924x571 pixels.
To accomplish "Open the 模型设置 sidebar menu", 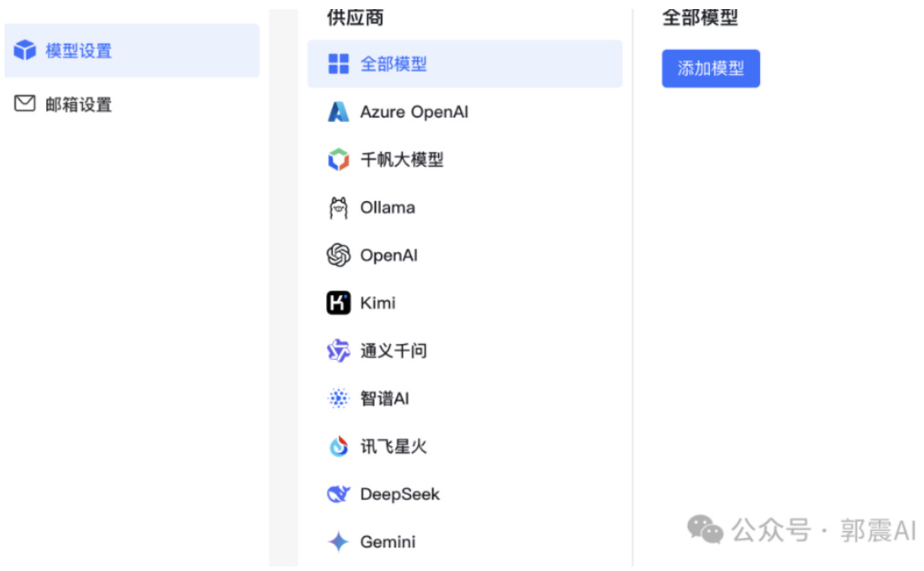I will tap(132, 51).
